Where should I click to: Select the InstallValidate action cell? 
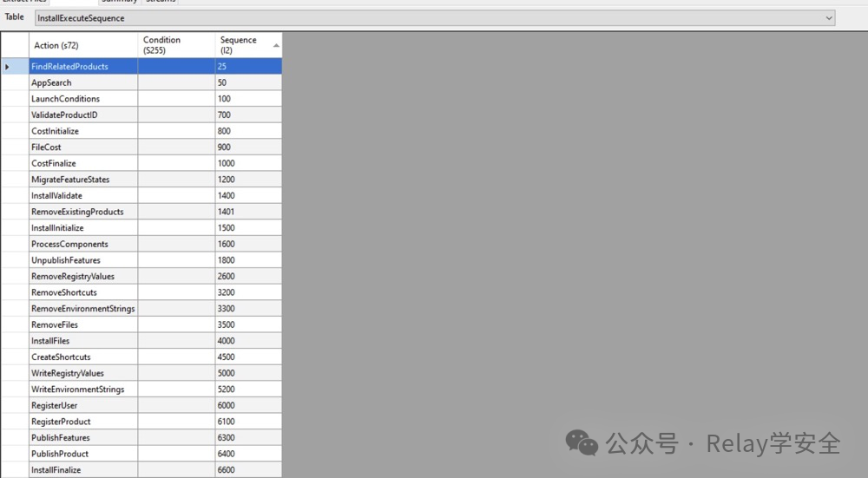(x=83, y=195)
